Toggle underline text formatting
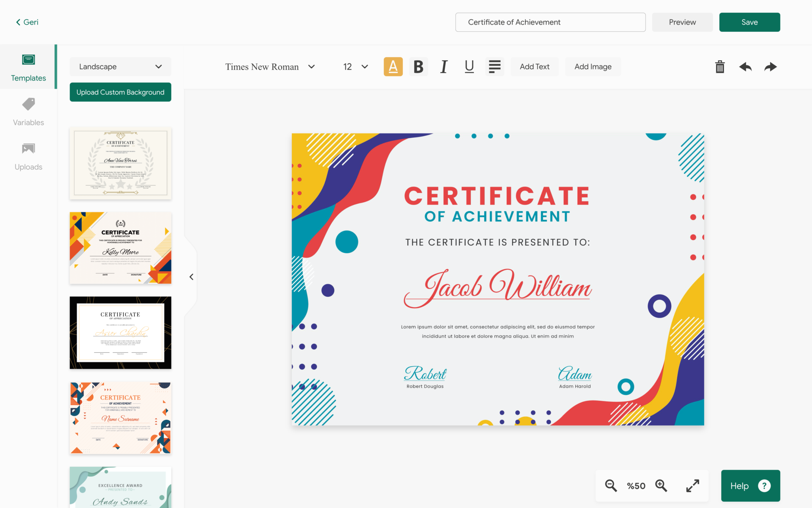The width and height of the screenshot is (812, 508). click(469, 66)
